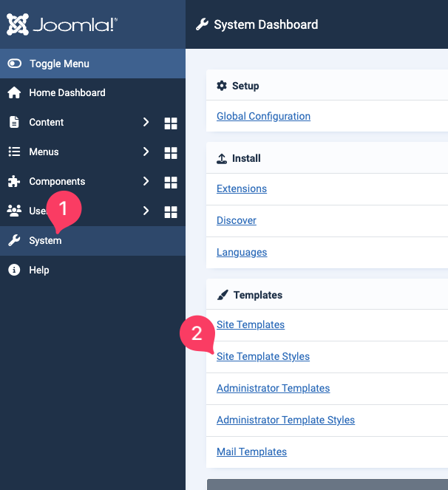Open the Site Template Styles link
The image size is (448, 490).
[x=263, y=356]
